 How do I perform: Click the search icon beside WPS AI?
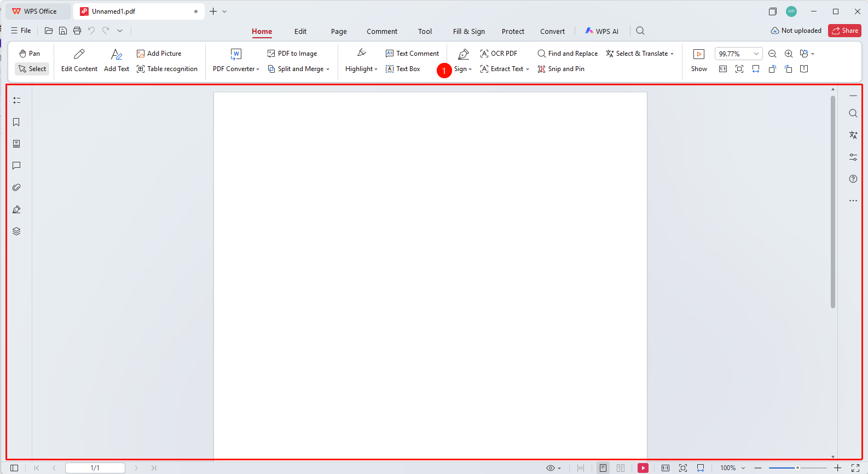640,31
